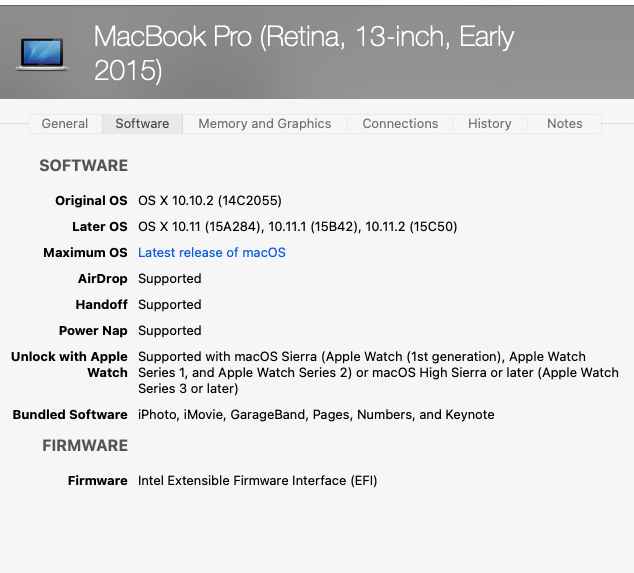
Task: Click the AirDrop label
Action: coord(103,279)
